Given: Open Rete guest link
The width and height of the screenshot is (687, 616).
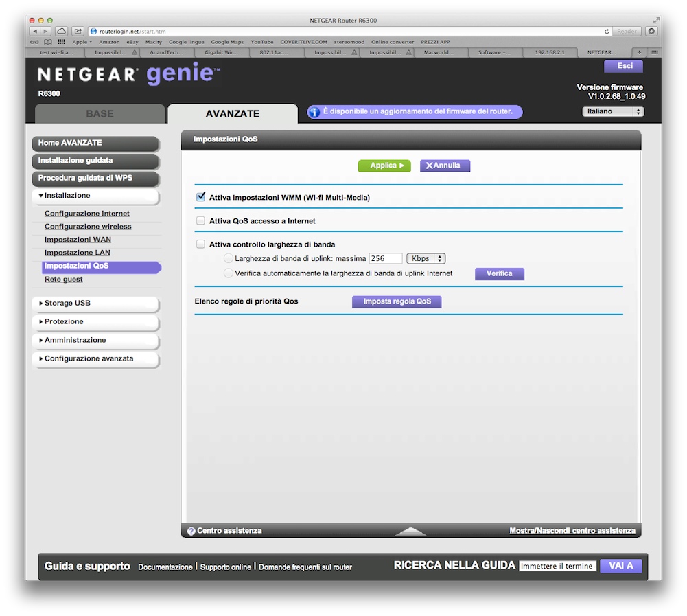Looking at the screenshot, I should (x=64, y=280).
